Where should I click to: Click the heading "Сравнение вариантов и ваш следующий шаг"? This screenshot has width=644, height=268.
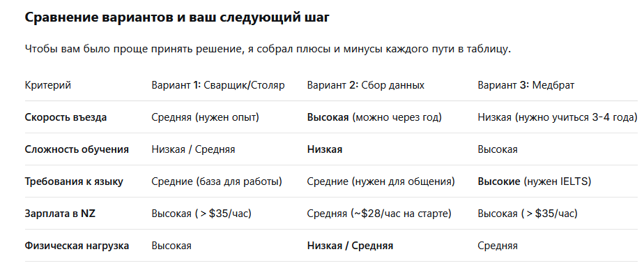(x=177, y=19)
